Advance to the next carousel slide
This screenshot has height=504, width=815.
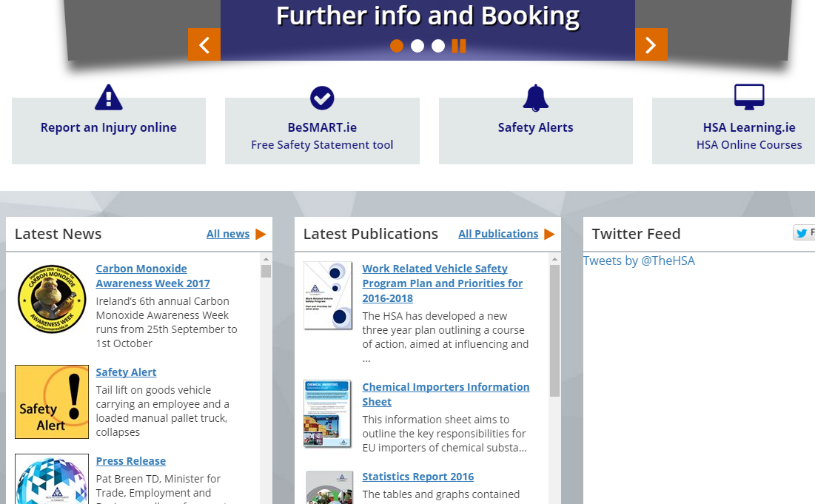[651, 44]
